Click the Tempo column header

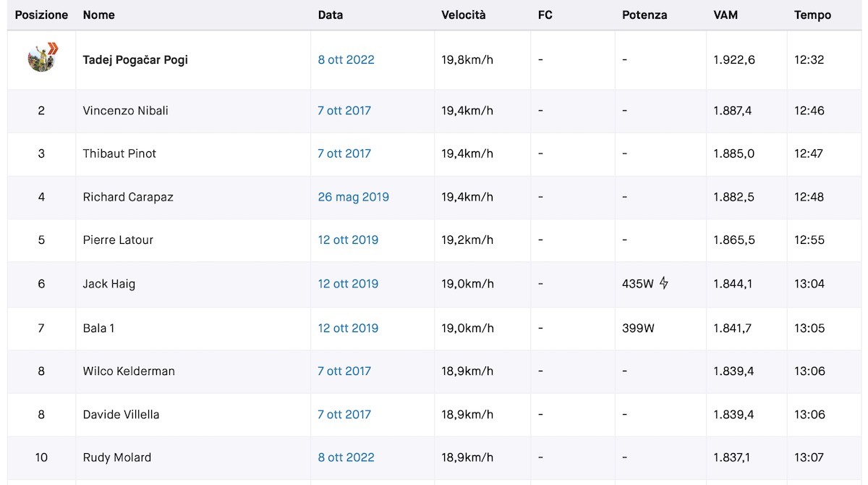pyautogui.click(x=812, y=14)
